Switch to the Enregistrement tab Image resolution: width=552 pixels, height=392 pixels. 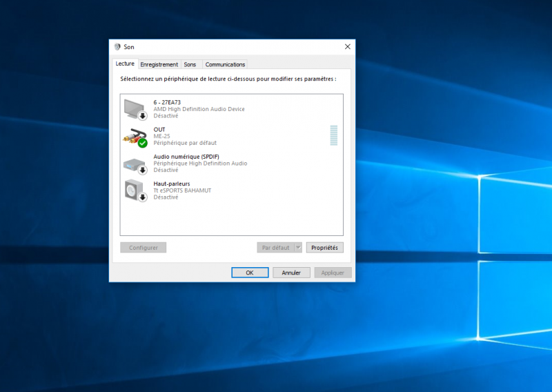[159, 64]
